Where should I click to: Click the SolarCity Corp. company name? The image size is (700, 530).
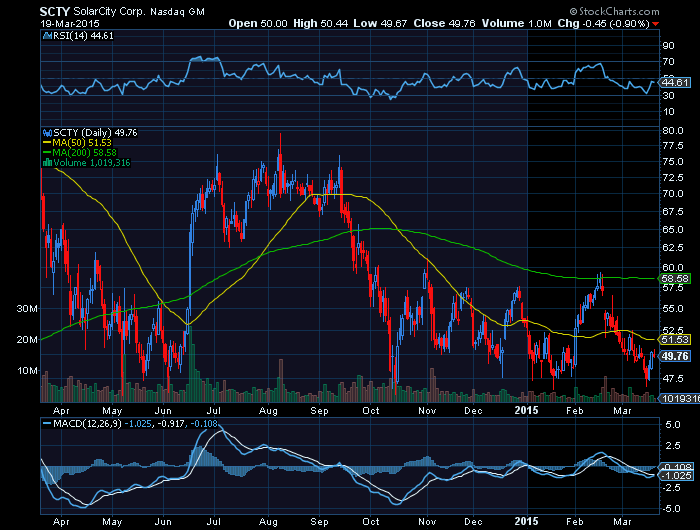(109, 12)
